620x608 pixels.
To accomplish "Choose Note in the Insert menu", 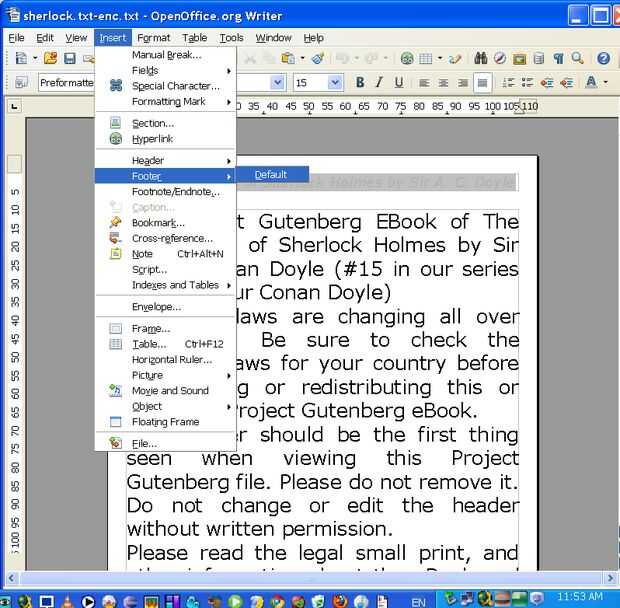I will pyautogui.click(x=166, y=254).
